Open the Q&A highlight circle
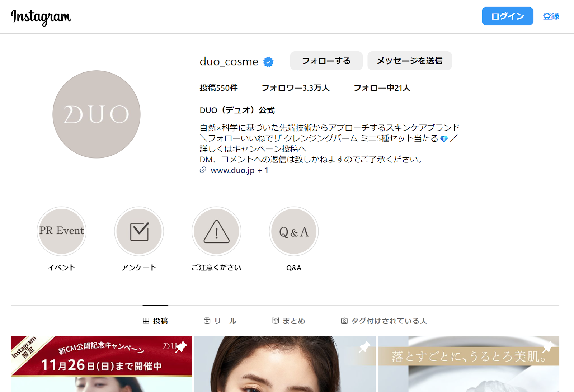The image size is (574, 392). (x=294, y=231)
